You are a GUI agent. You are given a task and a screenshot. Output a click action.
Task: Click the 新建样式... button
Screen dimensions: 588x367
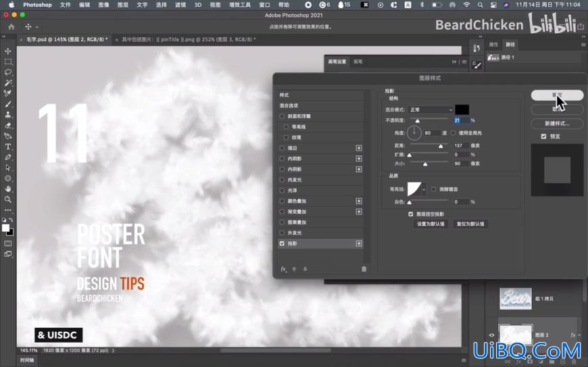click(x=558, y=124)
